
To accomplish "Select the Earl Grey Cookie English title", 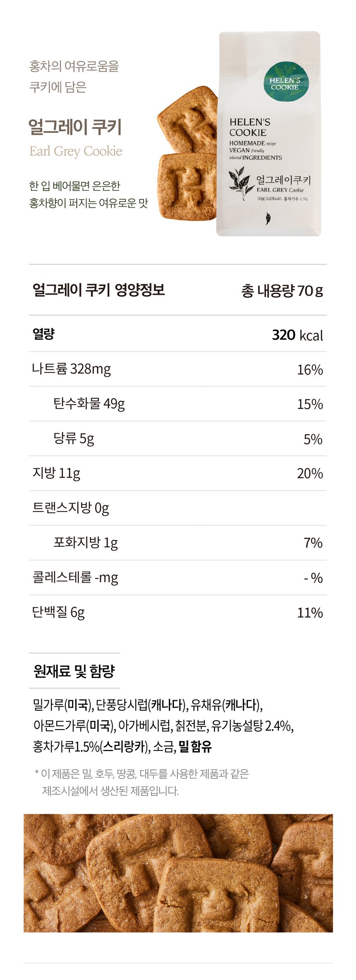I will coord(76,151).
